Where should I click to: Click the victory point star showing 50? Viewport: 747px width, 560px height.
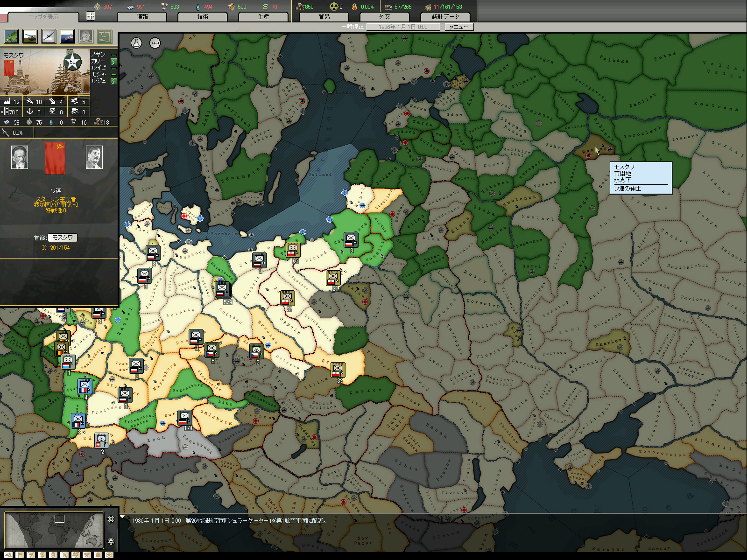pyautogui.click(x=72, y=62)
